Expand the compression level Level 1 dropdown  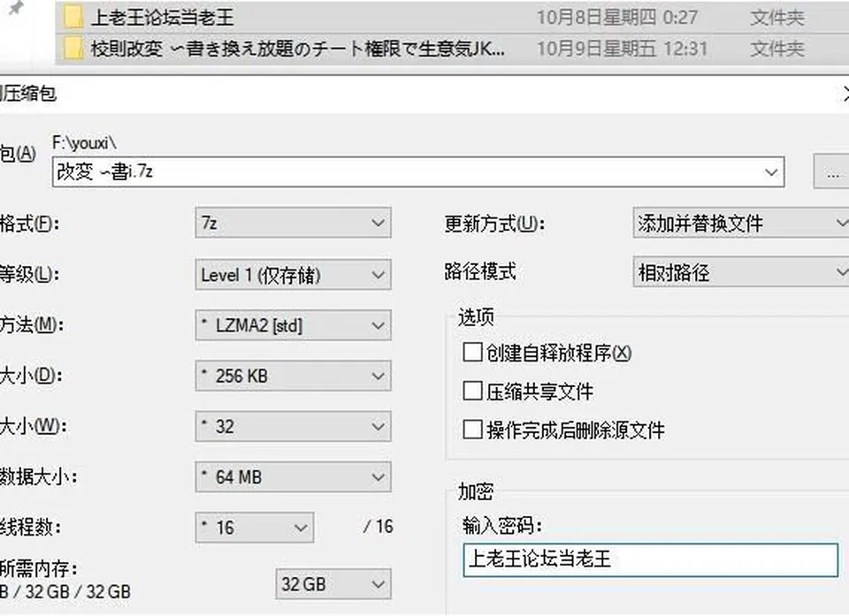pyautogui.click(x=293, y=275)
